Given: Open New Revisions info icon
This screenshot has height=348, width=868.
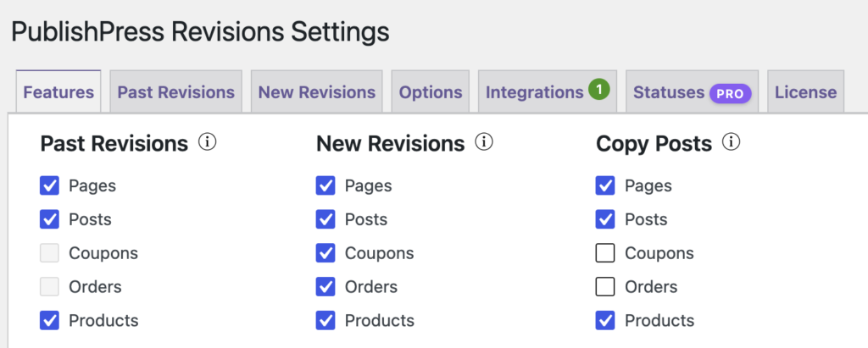Looking at the screenshot, I should [484, 143].
